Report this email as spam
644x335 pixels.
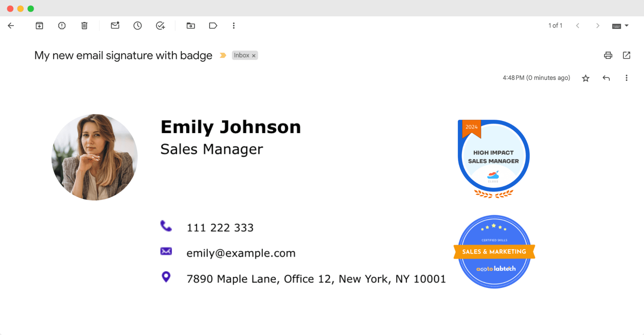(62, 26)
